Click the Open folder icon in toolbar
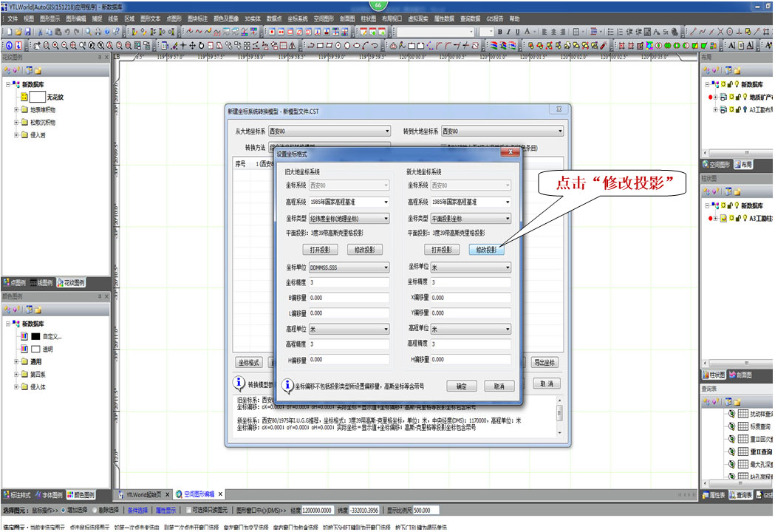This screenshot has height=532, width=775. pos(18,33)
